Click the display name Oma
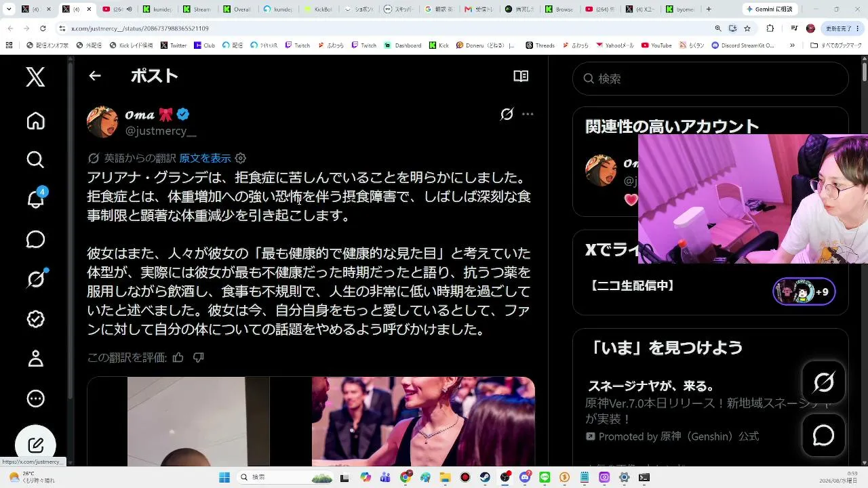This screenshot has height=488, width=868. pyautogui.click(x=140, y=115)
